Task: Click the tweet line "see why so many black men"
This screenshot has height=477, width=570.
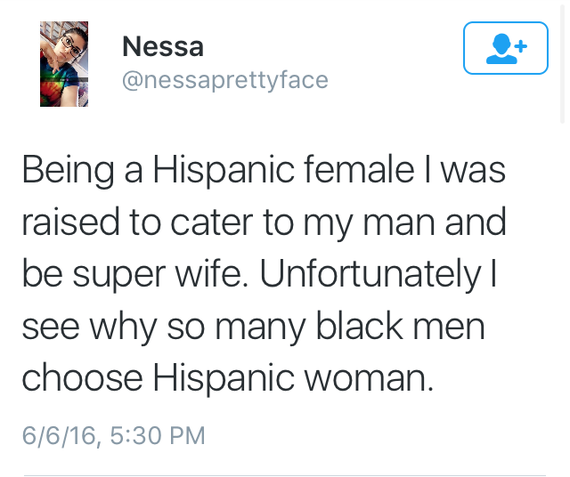Action: pos(253,326)
